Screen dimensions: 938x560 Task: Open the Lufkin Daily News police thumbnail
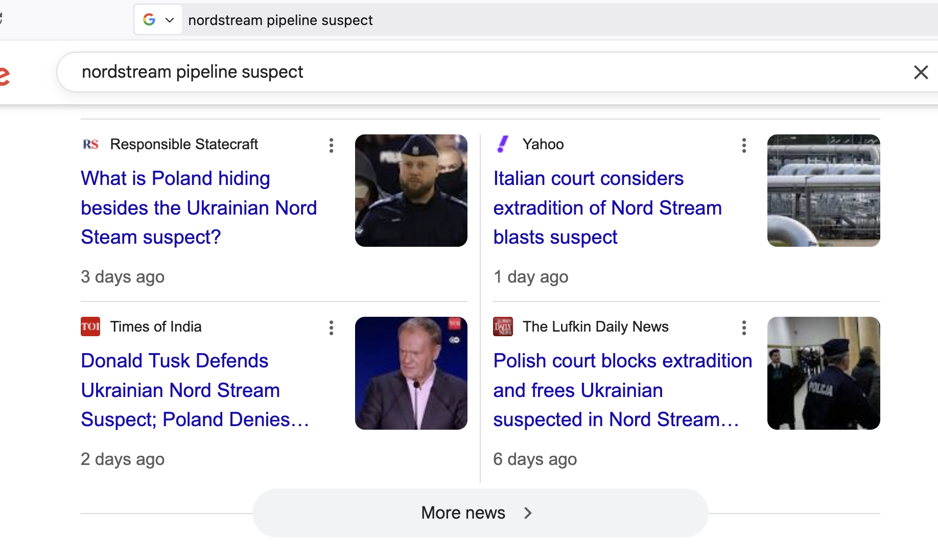pyautogui.click(x=824, y=373)
